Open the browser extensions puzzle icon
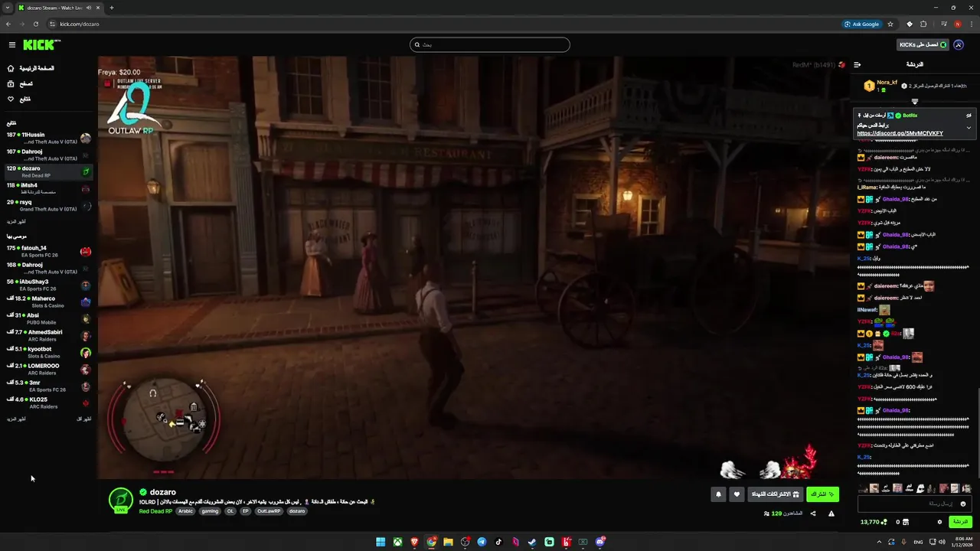Viewport: 980px width, 551px height. [923, 24]
